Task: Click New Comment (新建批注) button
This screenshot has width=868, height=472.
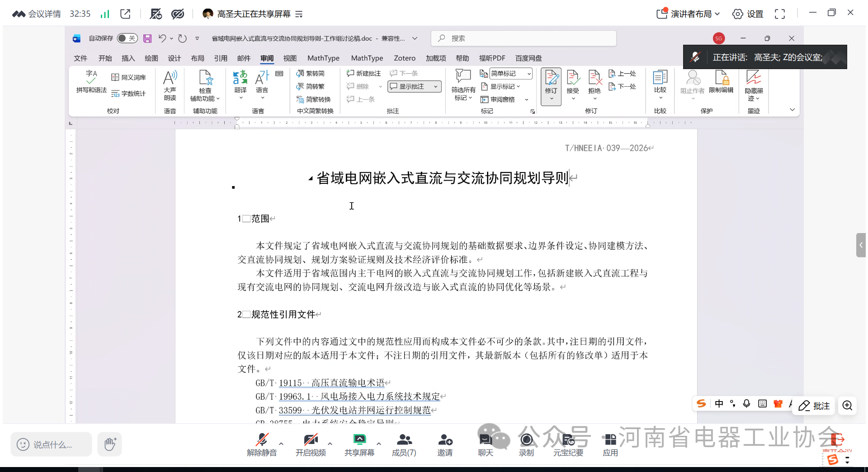Action: [364, 73]
